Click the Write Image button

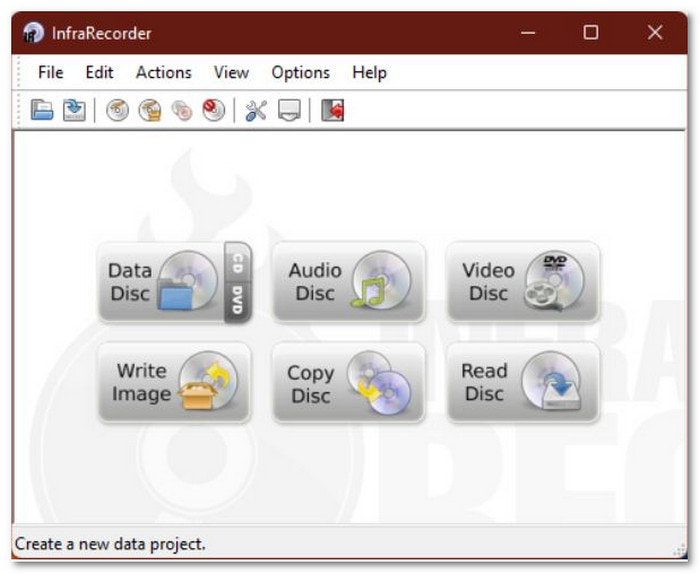pos(175,382)
